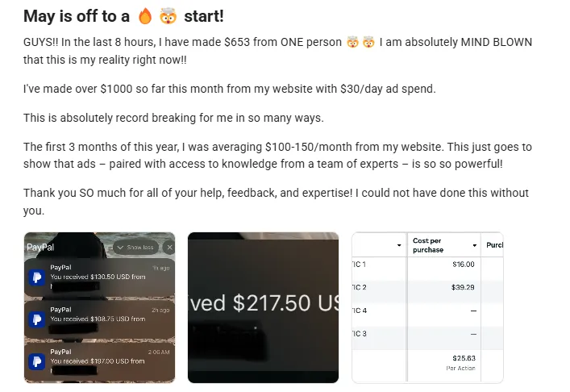Click the $39.29 cost cell for row 2
The height and width of the screenshot is (392, 570).
[x=444, y=287]
